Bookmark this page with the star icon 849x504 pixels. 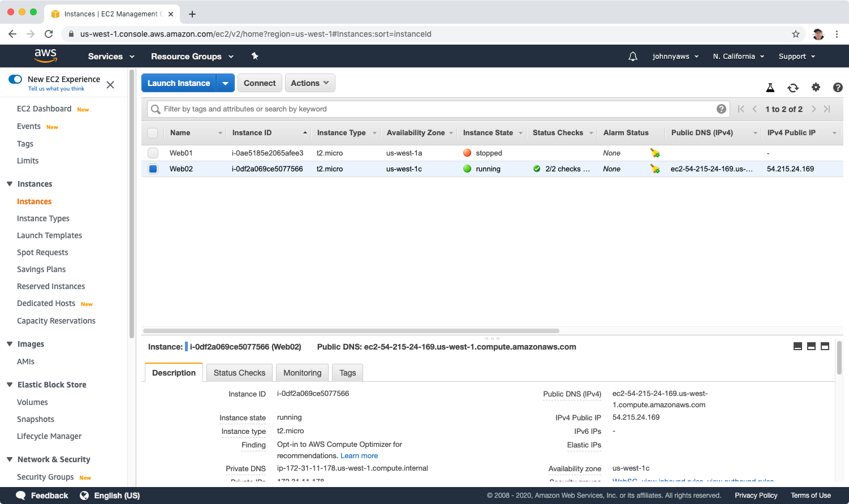[x=796, y=34]
